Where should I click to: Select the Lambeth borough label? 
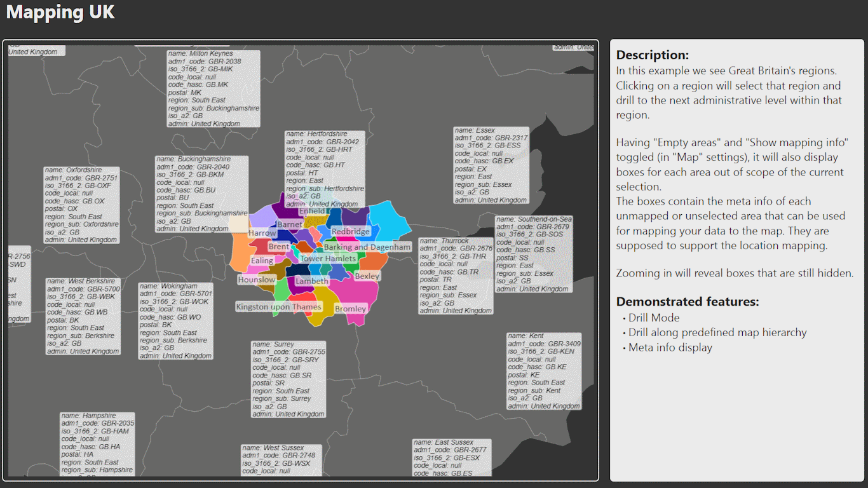[x=312, y=281]
